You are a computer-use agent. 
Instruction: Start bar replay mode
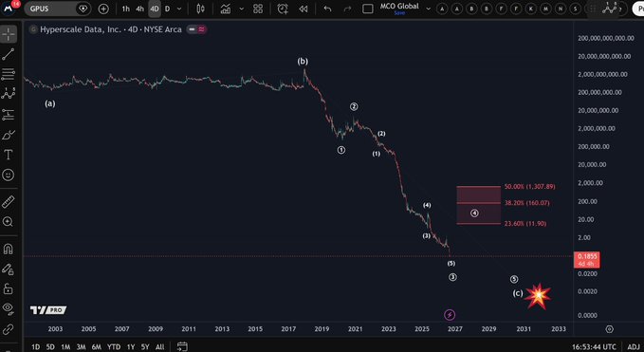[304, 9]
